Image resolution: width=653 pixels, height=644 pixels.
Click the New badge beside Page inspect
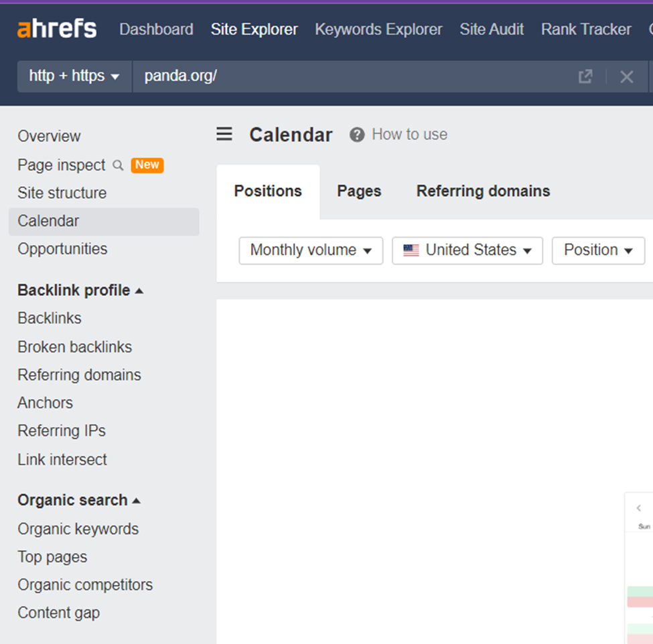[147, 165]
